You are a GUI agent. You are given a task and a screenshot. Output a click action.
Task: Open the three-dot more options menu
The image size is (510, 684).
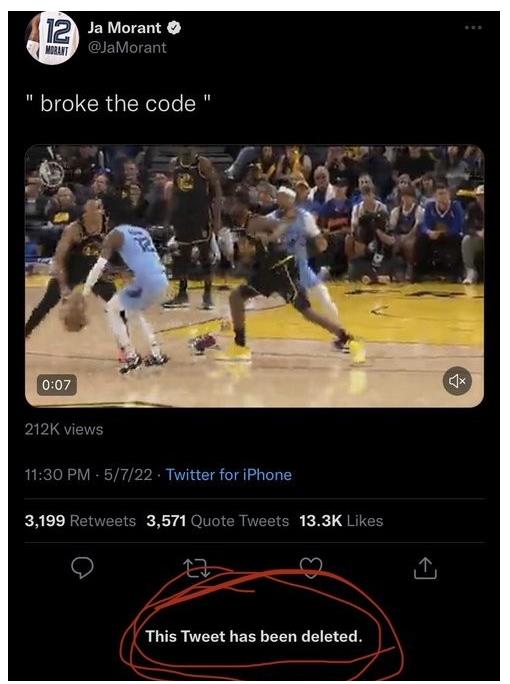tap(473, 27)
